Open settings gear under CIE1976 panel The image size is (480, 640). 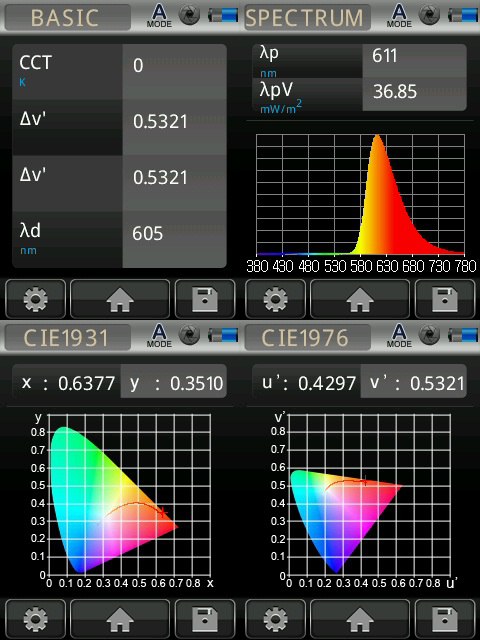tap(275, 619)
